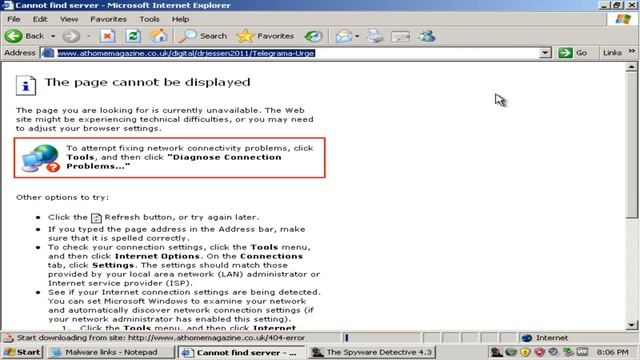Stop loading with the red X icon
The image size is (640, 360).
[x=107, y=36]
